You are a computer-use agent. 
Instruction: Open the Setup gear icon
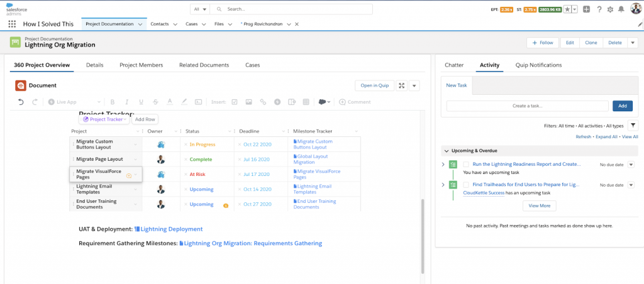(x=610, y=9)
